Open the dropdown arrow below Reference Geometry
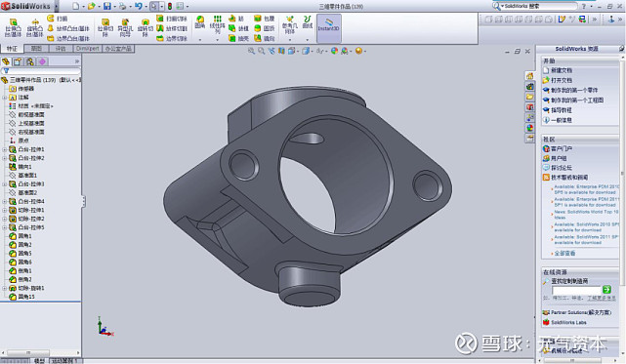The width and height of the screenshot is (626, 364). coord(290,39)
